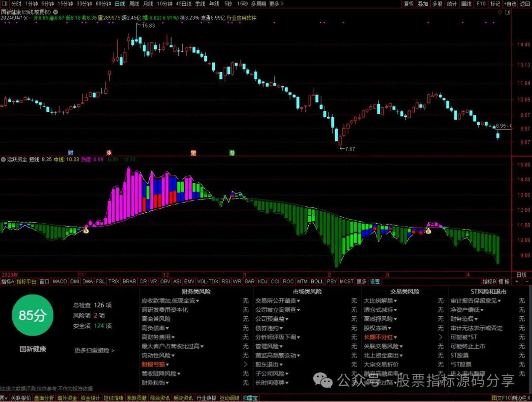532x402 pixels.
Task: Switch to 盘面分析 bottom tab
Action: 44,398
